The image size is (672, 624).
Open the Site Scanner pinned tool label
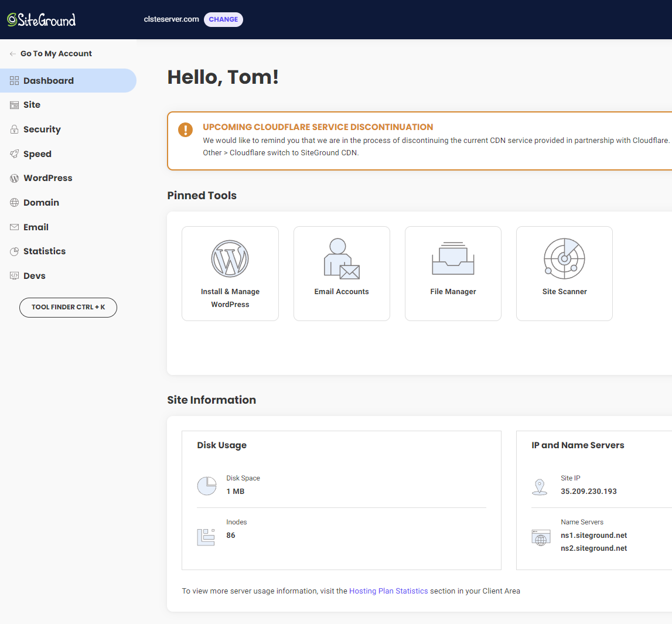[564, 291]
